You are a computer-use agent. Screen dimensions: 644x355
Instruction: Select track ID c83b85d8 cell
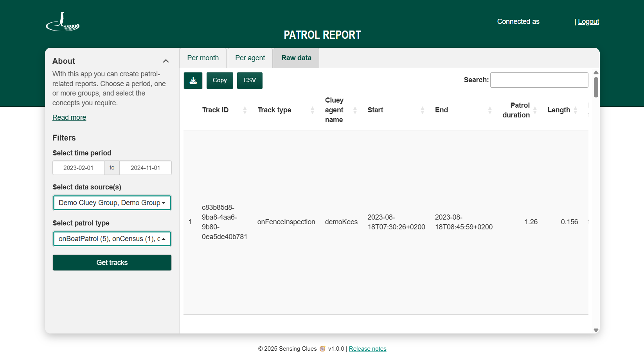coord(225,222)
